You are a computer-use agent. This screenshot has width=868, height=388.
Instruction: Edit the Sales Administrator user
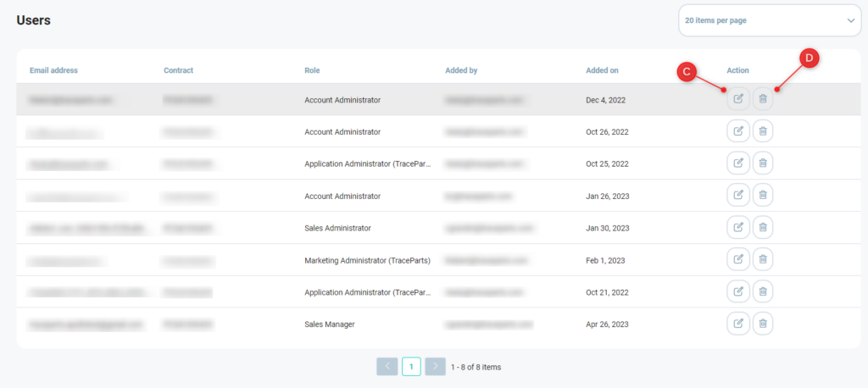pyautogui.click(x=738, y=227)
